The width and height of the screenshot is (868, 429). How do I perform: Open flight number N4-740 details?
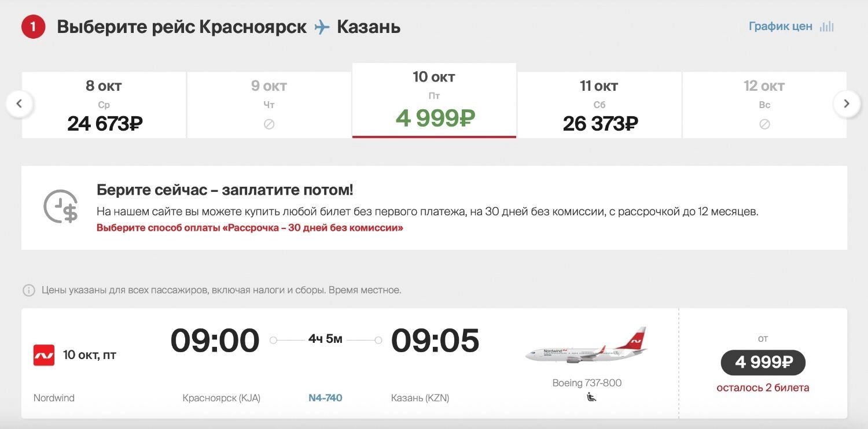pos(325,398)
